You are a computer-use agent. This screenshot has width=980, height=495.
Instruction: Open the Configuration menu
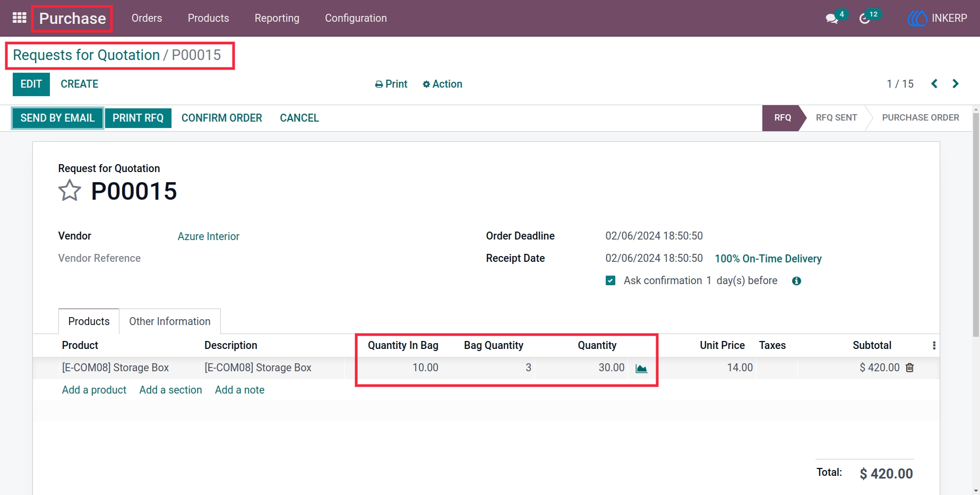coord(356,18)
